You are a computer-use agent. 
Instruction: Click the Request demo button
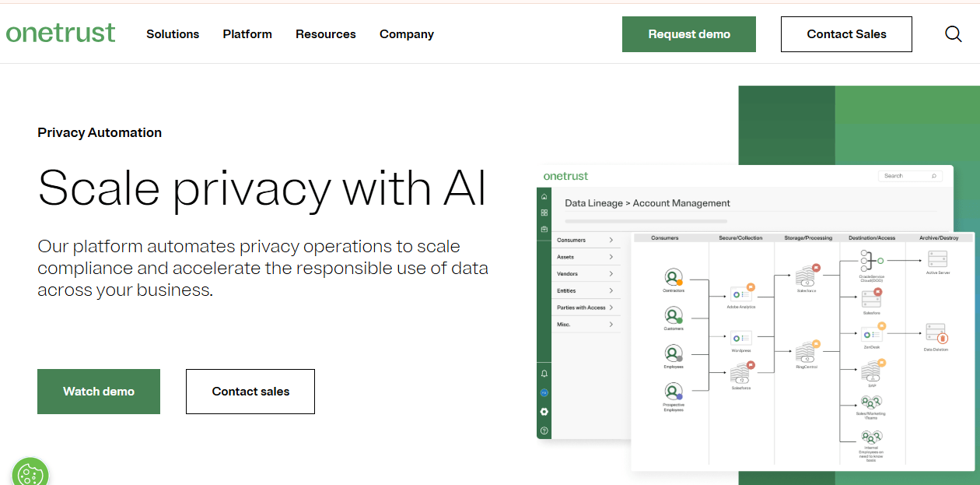689,34
